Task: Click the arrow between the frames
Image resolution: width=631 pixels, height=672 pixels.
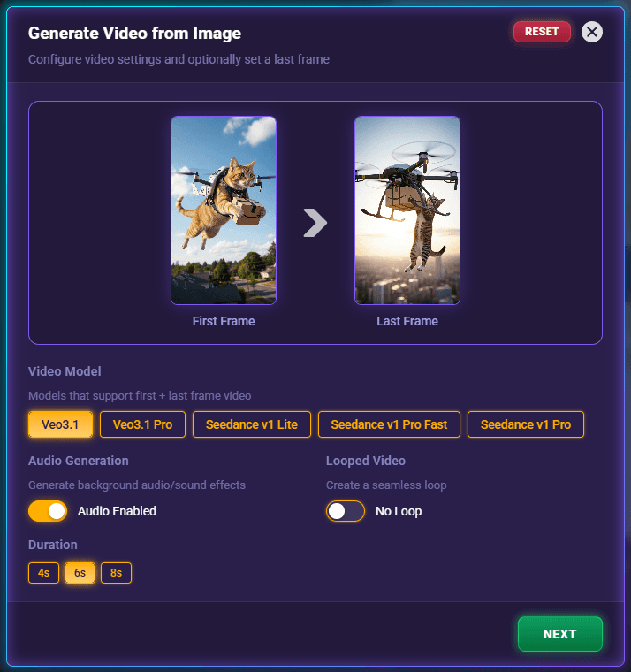Action: (315, 223)
